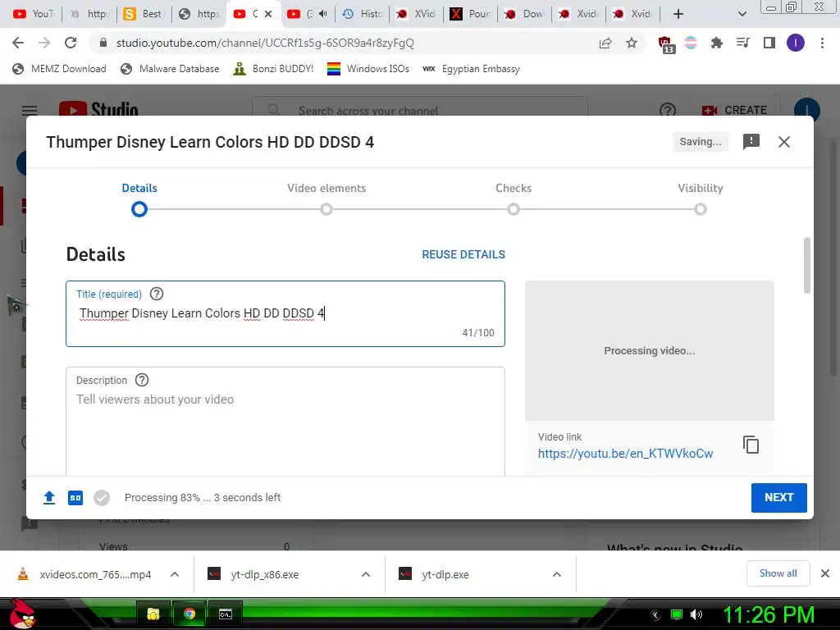Viewport: 840px width, 630px height.
Task: Expand options for yt-dlp_x86.exe download
Action: [x=366, y=574]
